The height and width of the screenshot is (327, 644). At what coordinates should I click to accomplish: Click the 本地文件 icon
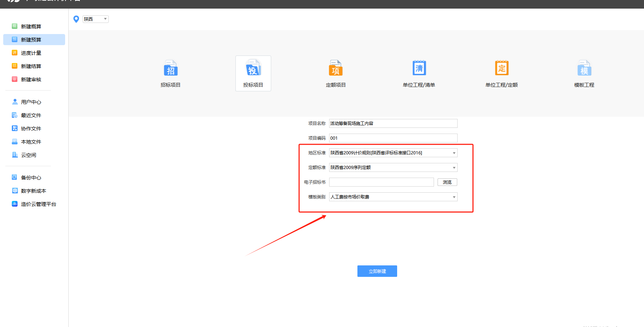15,141
